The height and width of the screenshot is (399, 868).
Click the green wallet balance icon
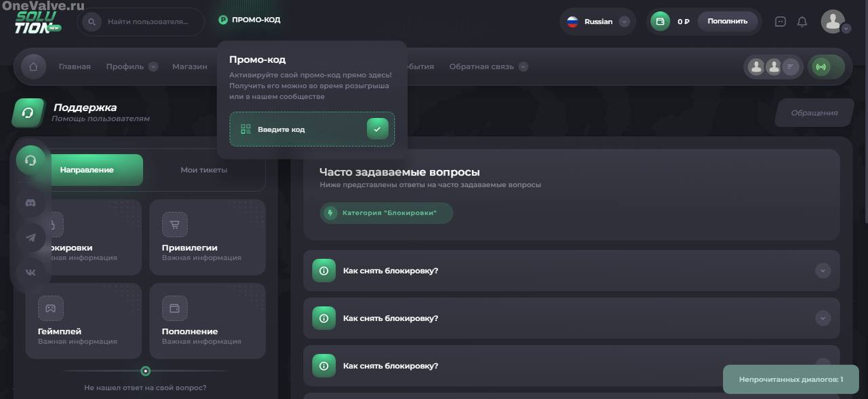coord(660,22)
